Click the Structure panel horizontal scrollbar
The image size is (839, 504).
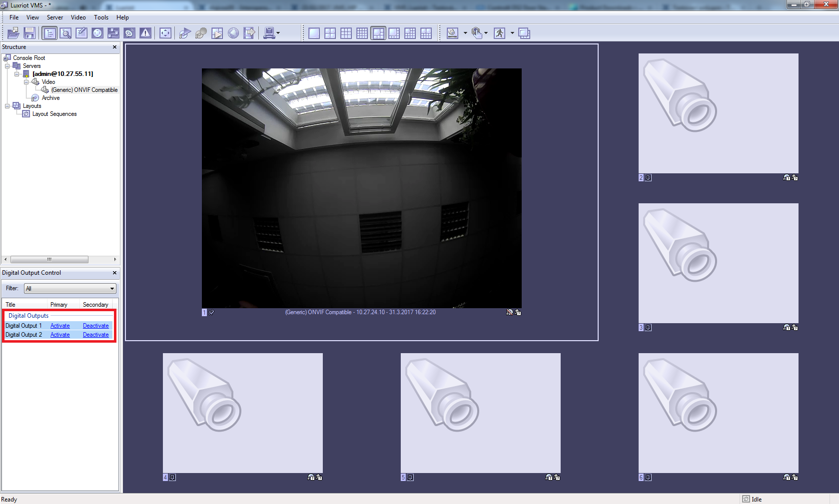pos(49,260)
